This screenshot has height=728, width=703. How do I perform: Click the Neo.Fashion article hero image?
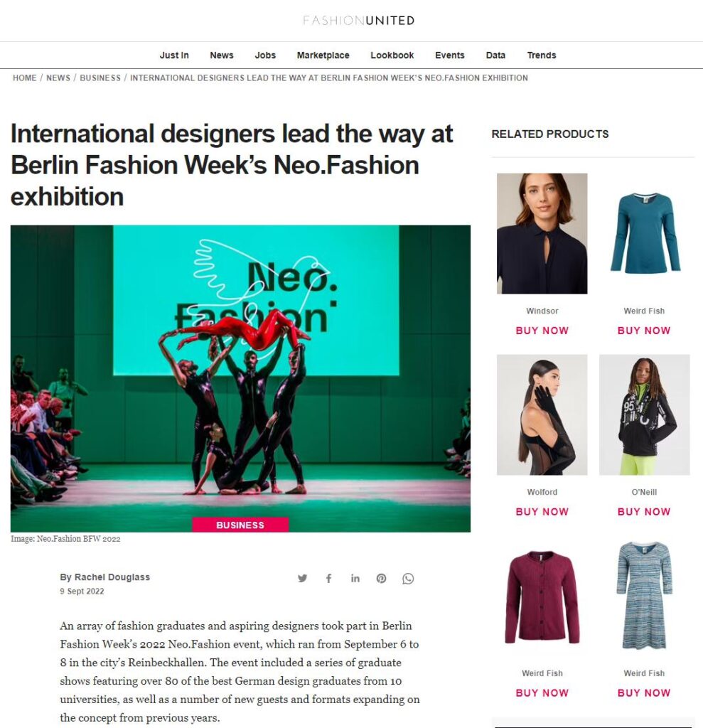point(240,378)
